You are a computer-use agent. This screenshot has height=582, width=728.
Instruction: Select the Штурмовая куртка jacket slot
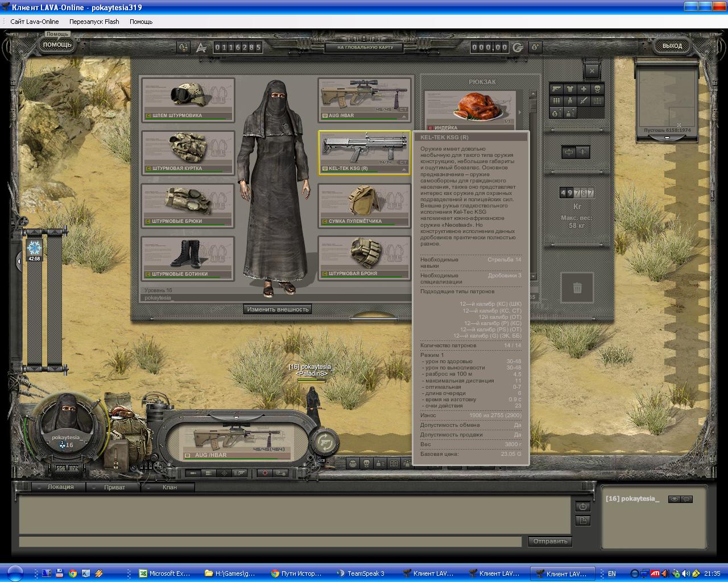click(x=188, y=153)
